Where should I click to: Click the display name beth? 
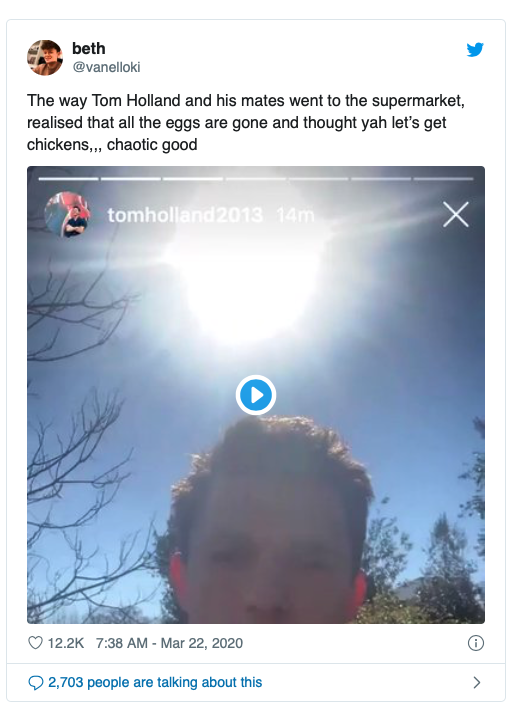point(89,48)
